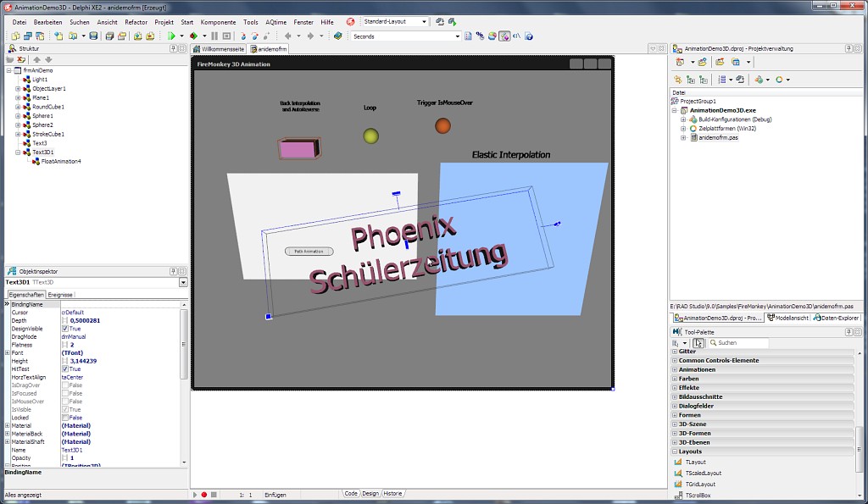Open the Daten-Explorer tab
Screen dimensions: 868x504
click(836, 318)
